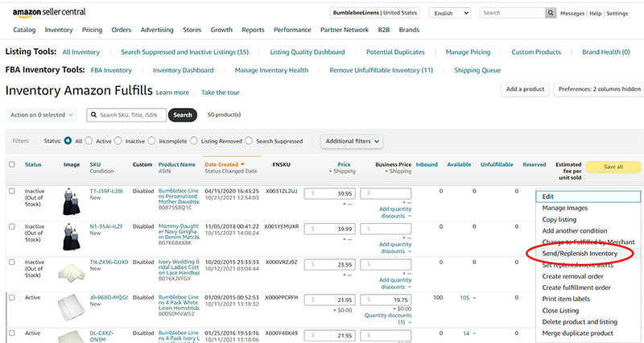Open handkerchief thumbnail for SKU TN-ZX96-GUX0
This screenshot has height=343, width=644.
[x=72, y=273]
